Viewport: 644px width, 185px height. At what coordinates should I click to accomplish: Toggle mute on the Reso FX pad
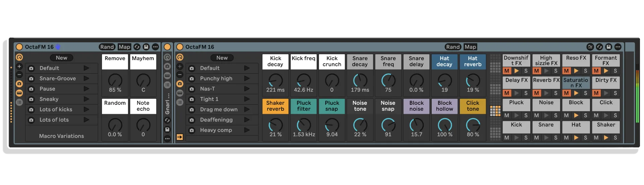[x=567, y=71]
